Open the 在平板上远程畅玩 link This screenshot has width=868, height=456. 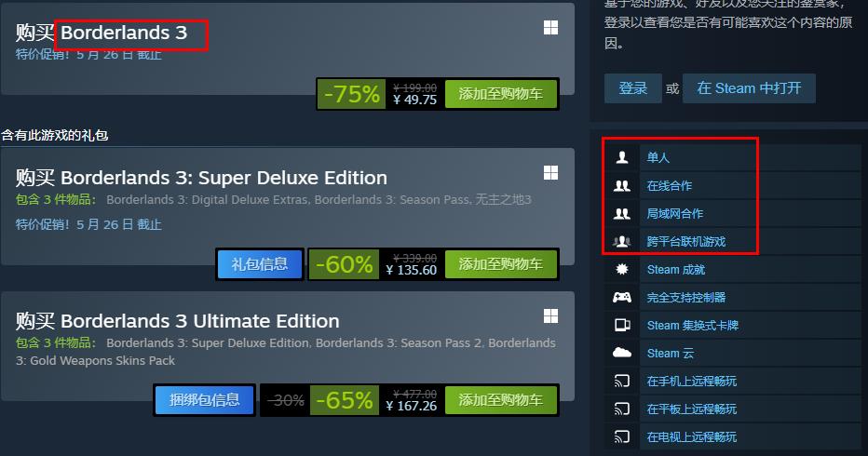pyautogui.click(x=691, y=409)
